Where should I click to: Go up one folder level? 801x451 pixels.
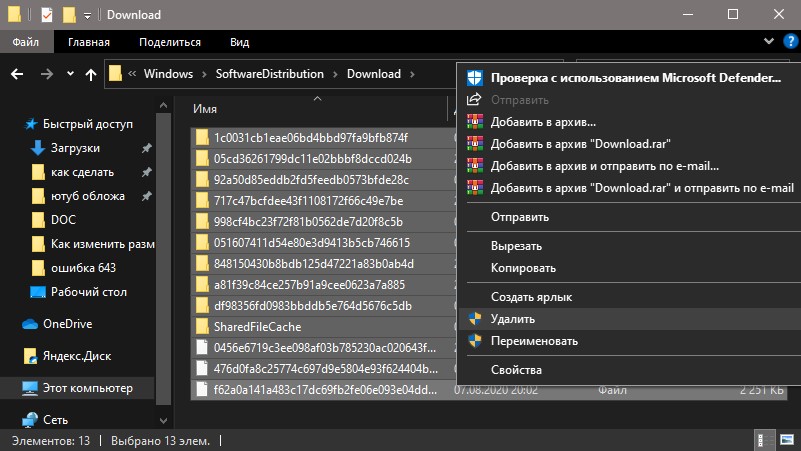coord(91,75)
